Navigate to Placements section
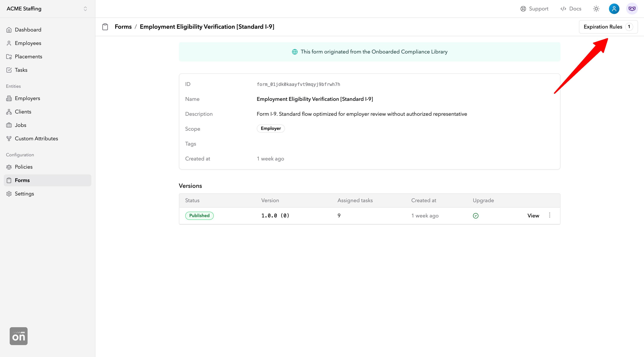 [29, 56]
